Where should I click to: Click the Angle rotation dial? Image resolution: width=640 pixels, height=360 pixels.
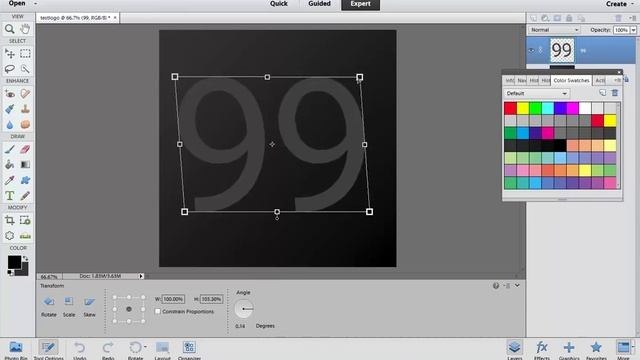pyautogui.click(x=244, y=309)
